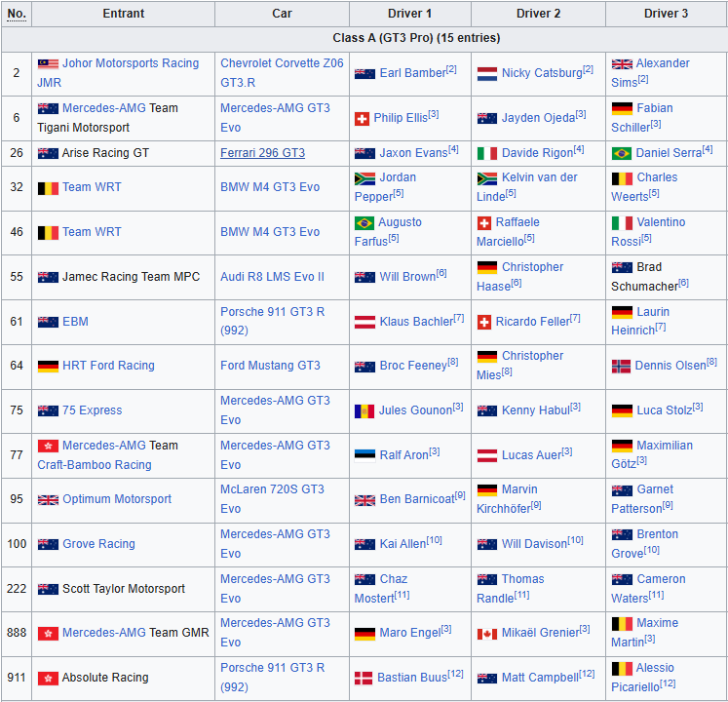Open the Earl Bamber driver link
The image size is (728, 702).
coord(413,73)
